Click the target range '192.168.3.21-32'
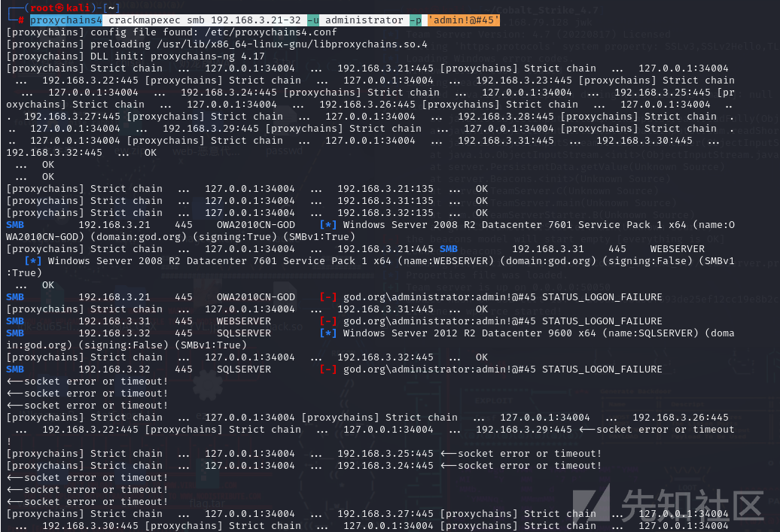 pyautogui.click(x=256, y=20)
